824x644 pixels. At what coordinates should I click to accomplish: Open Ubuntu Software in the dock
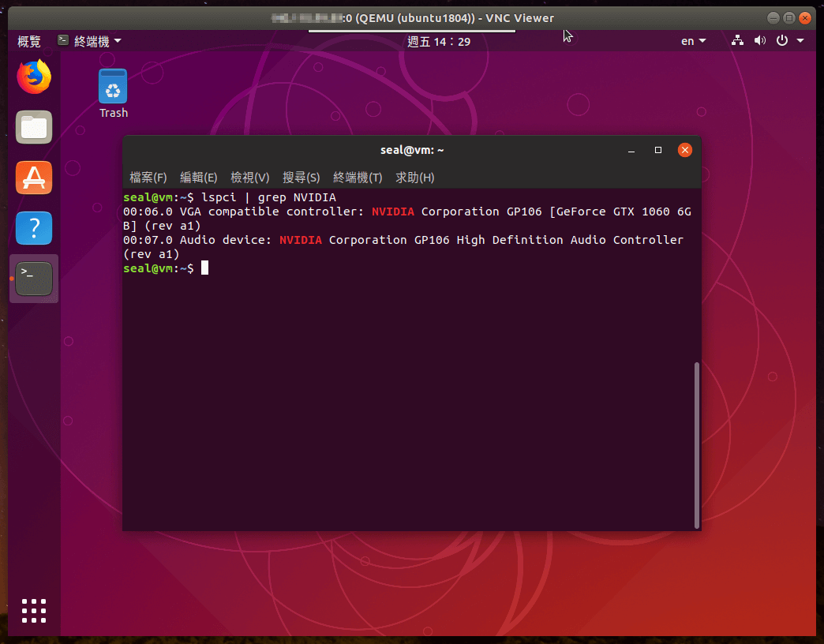tap(34, 178)
